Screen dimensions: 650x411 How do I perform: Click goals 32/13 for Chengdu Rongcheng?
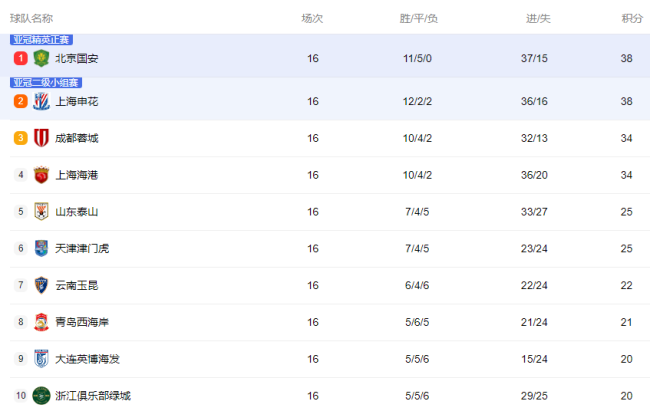(534, 138)
